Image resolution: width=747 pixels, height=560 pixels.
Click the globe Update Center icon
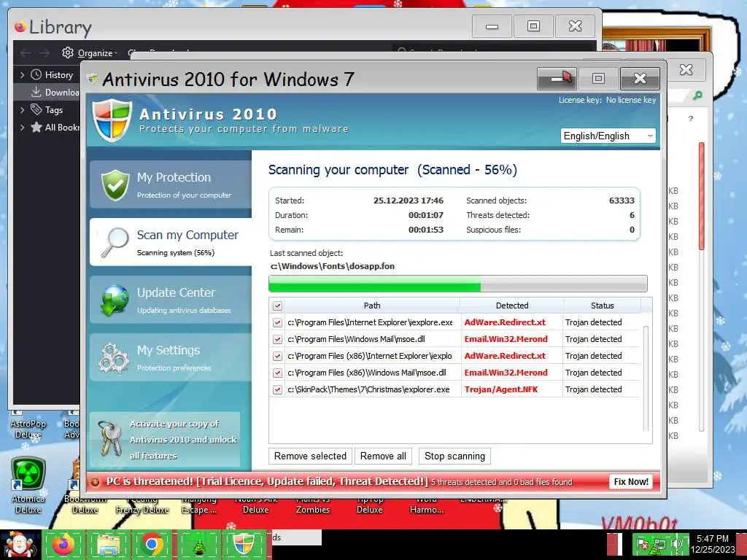click(x=115, y=300)
